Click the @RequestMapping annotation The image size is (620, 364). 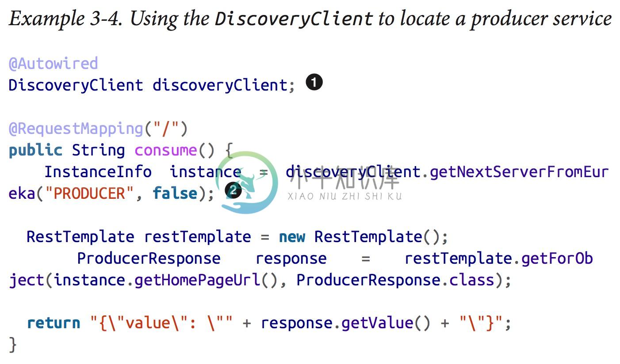point(76,129)
